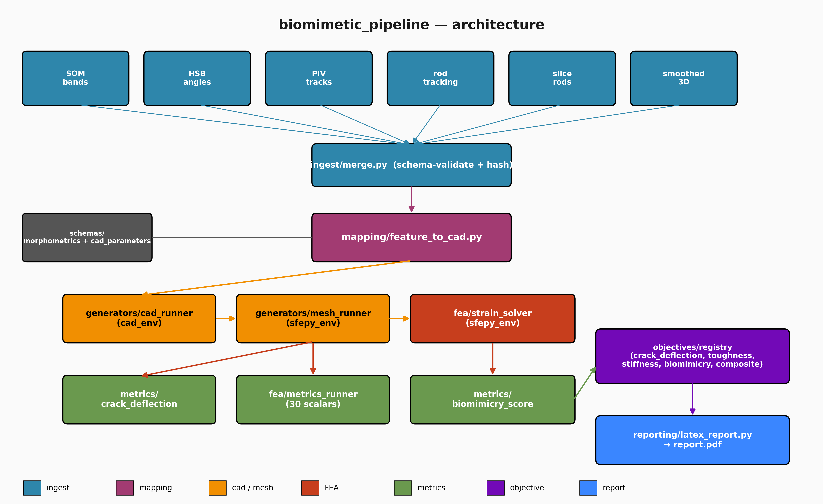823x504 pixels.
Task: Click the biomimetic_pipeline architecture title
Action: (x=412, y=25)
